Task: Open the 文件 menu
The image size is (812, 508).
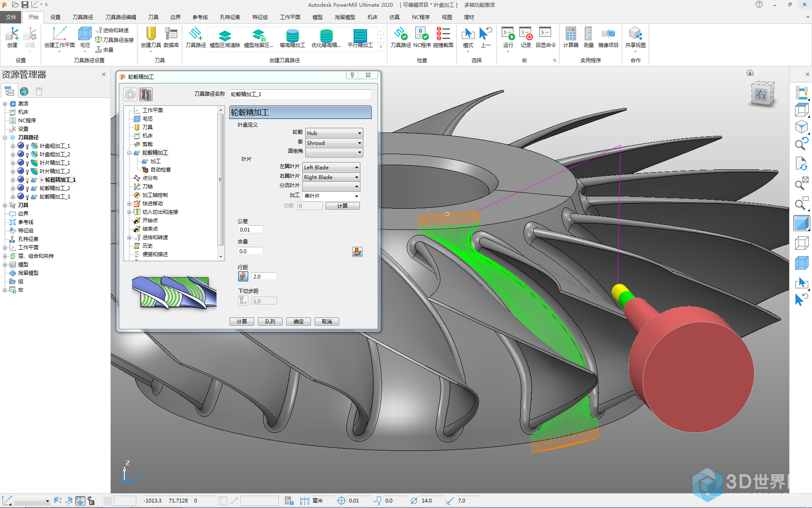Action: point(11,17)
